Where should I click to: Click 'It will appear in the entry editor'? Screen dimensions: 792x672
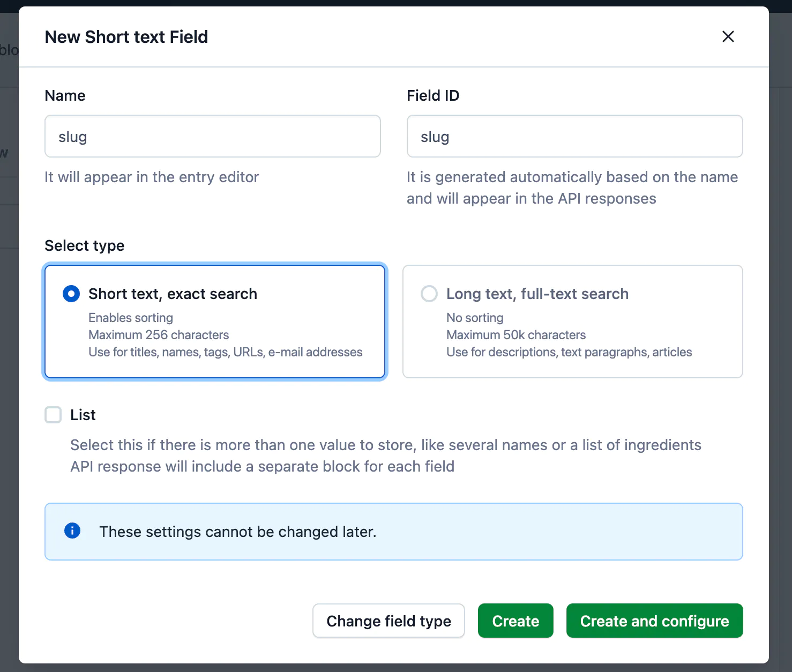(x=152, y=177)
